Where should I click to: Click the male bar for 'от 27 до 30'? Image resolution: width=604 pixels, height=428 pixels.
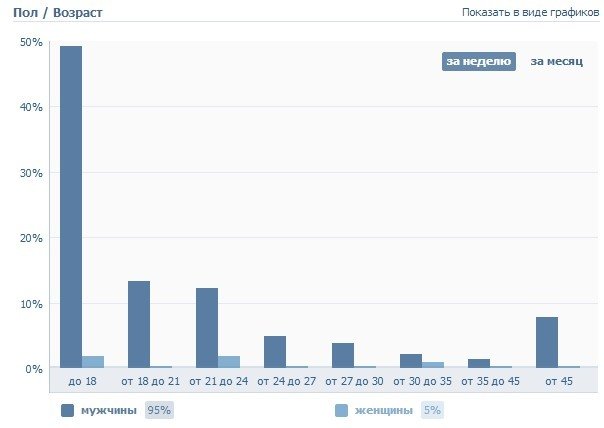pos(343,355)
